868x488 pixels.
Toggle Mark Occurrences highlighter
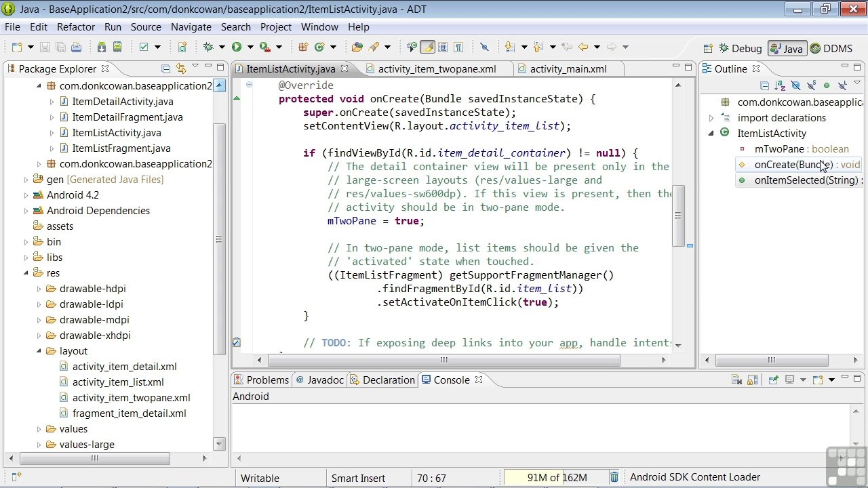[427, 47]
